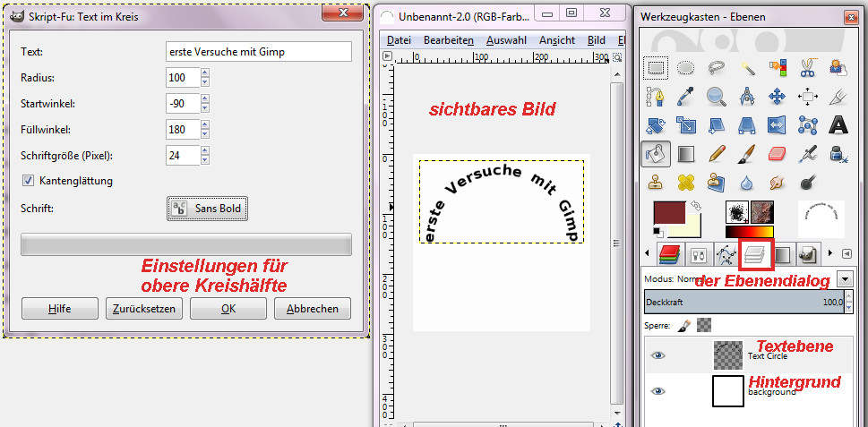
Task: Select the Ellipse Select tool
Action: point(686,68)
